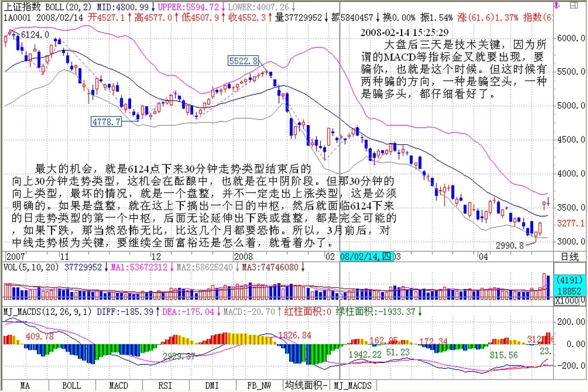Screen dimensions: 588x392
Task: Open the FB_NW indicator tab
Action: [x=259, y=386]
